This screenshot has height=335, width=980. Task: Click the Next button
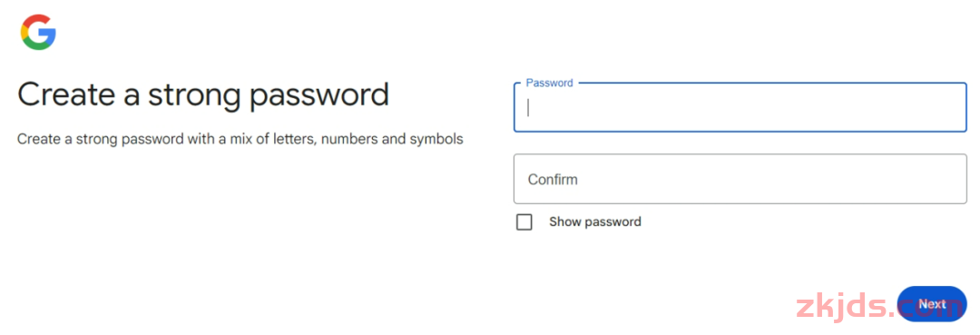(x=932, y=304)
